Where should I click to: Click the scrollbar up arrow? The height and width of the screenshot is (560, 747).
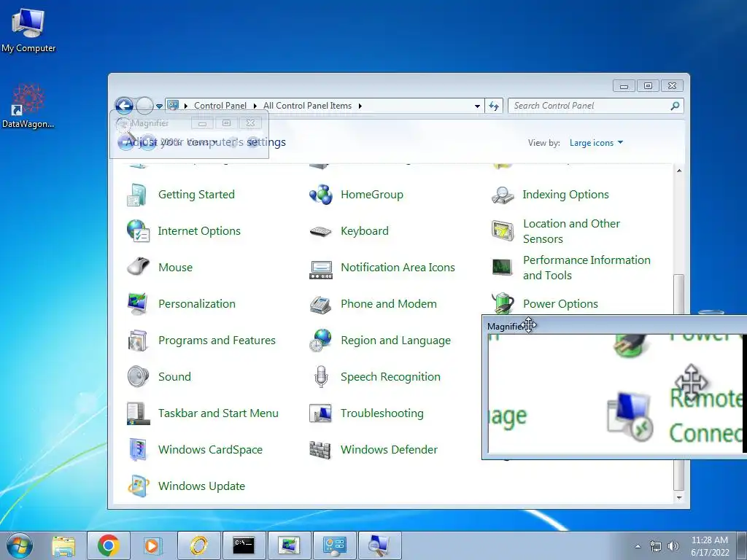[x=679, y=171]
